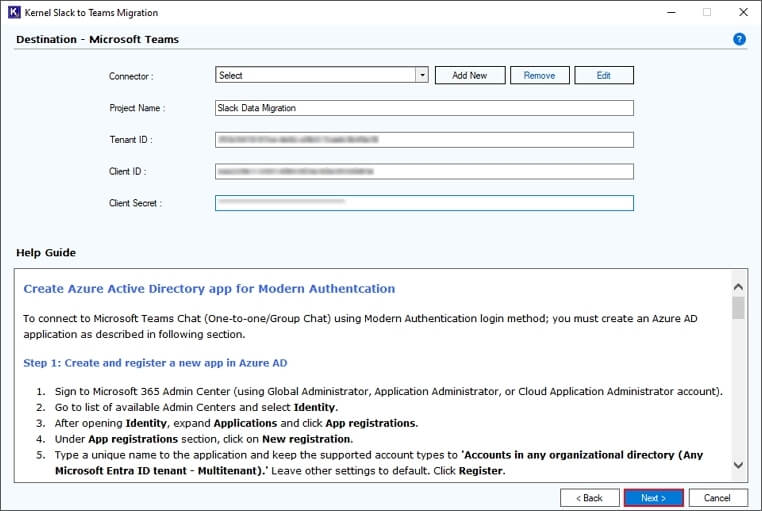762x511 pixels.
Task: Click the 'To connect to Microsoft Teams Chat' paragraph
Action: (x=361, y=326)
